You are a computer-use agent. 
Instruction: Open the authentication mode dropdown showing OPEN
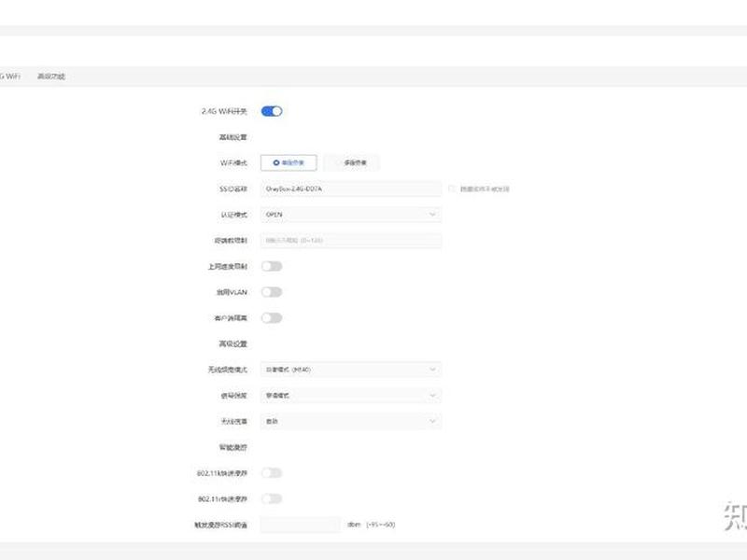click(x=351, y=215)
